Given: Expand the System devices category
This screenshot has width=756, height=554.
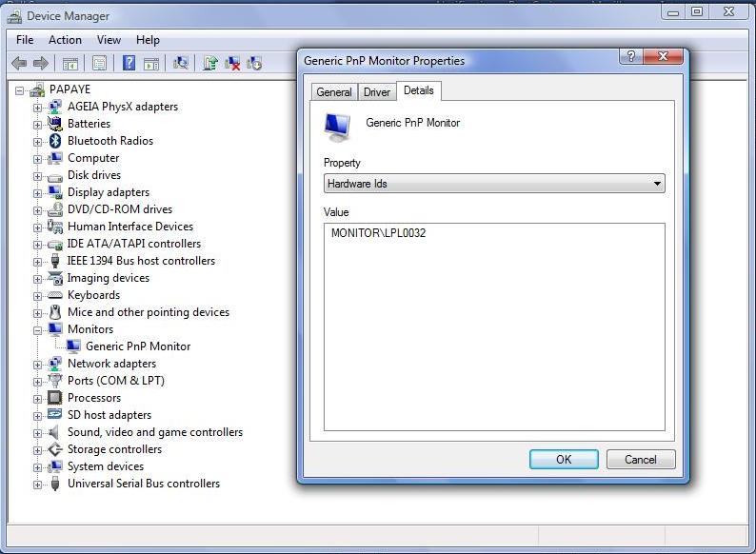Looking at the screenshot, I should (37, 467).
